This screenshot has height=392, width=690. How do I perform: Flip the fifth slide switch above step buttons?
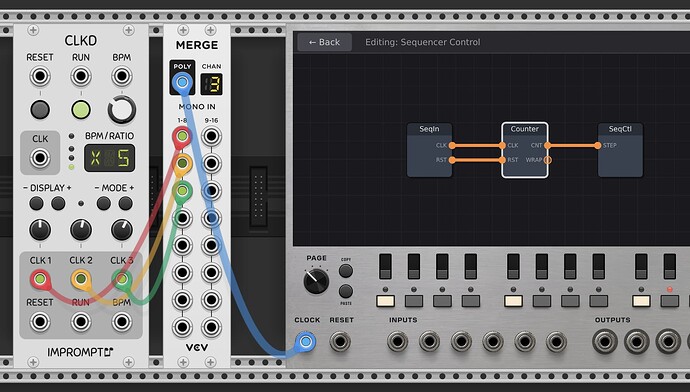[x=513, y=266]
